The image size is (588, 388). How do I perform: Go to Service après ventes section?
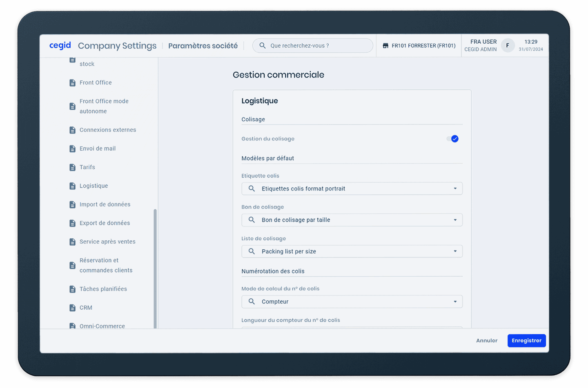coord(107,242)
